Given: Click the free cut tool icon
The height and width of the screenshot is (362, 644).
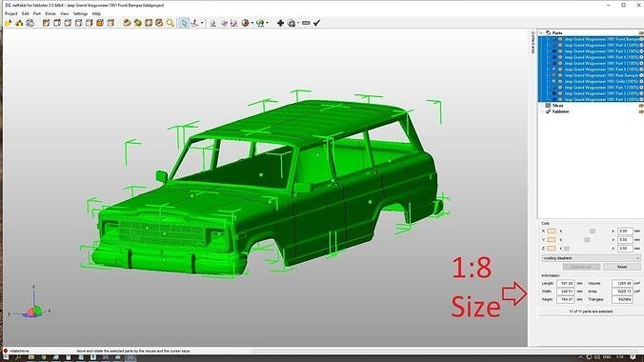Looking at the screenshot, I should [224, 23].
